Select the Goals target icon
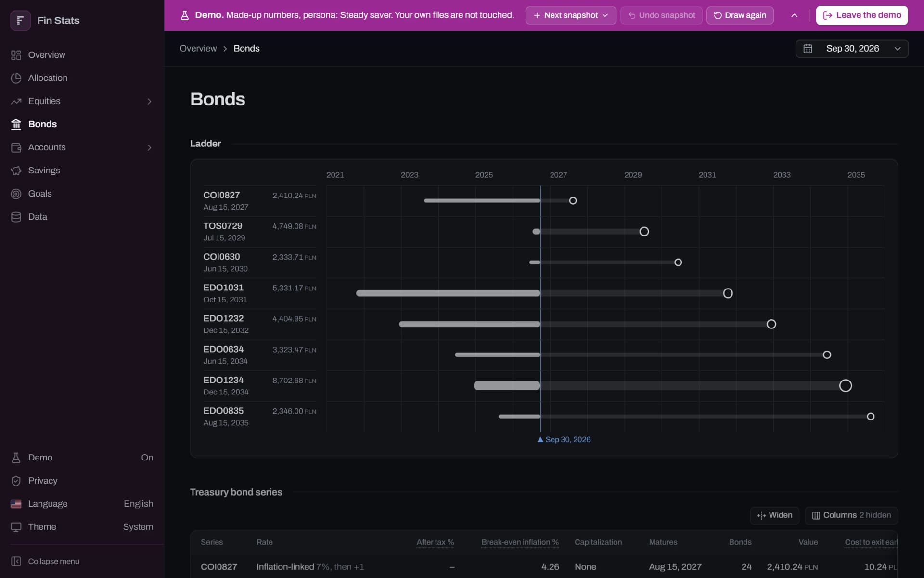This screenshot has height=578, width=924. (x=16, y=194)
